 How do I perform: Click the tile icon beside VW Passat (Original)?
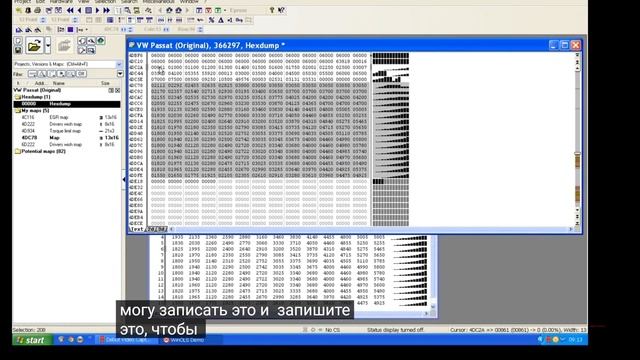(x=111, y=90)
